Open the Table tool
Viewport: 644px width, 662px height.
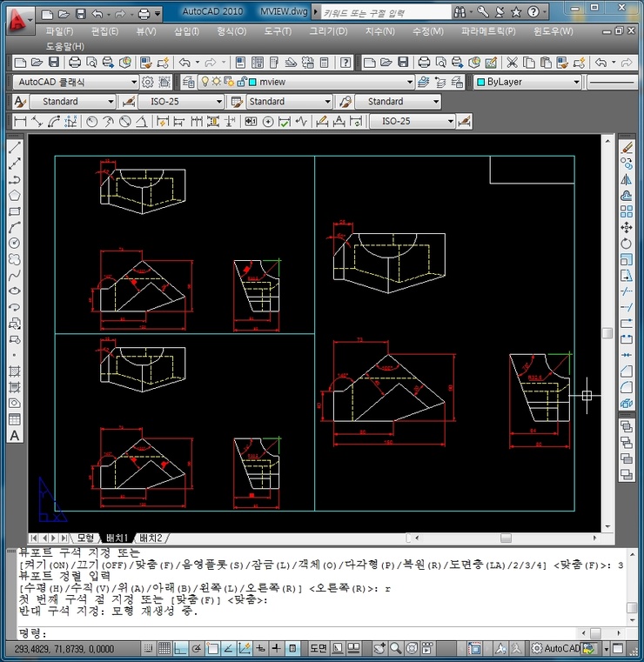point(15,419)
